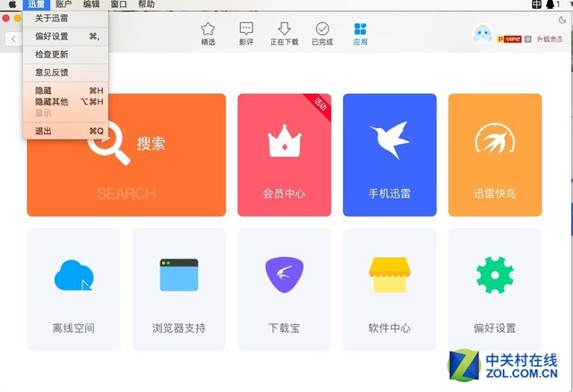Image resolution: width=573 pixels, height=392 pixels.
Task: Choose 隐藏其他 menu entry
Action: [65, 101]
